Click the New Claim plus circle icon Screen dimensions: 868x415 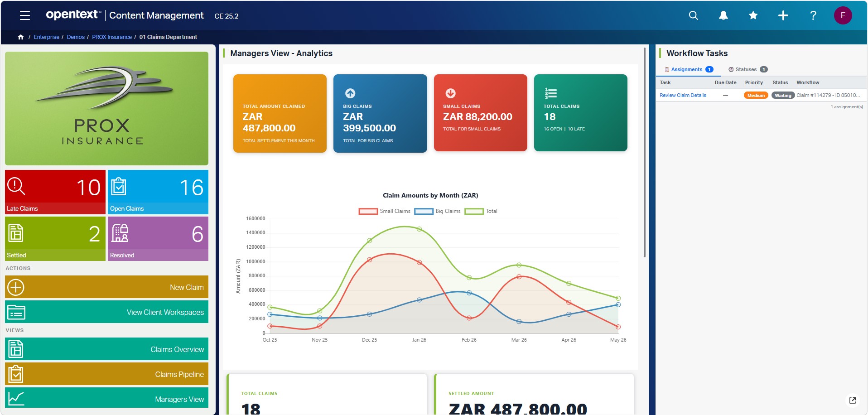16,287
